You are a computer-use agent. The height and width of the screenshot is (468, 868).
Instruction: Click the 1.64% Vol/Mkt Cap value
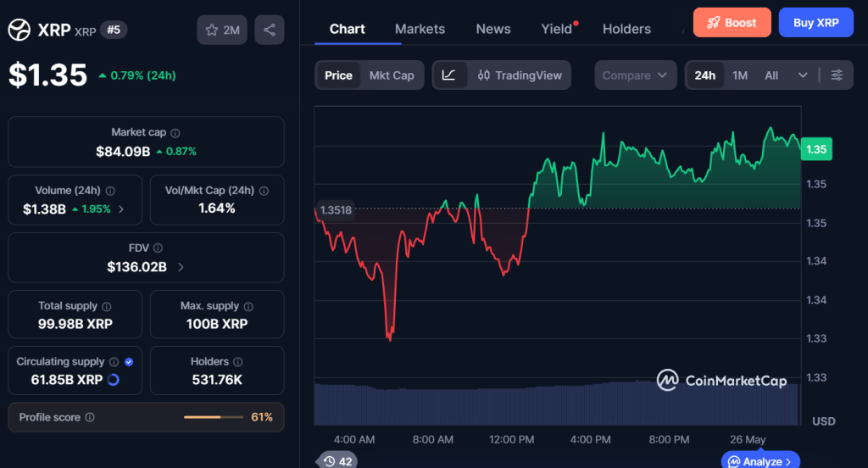[217, 209]
